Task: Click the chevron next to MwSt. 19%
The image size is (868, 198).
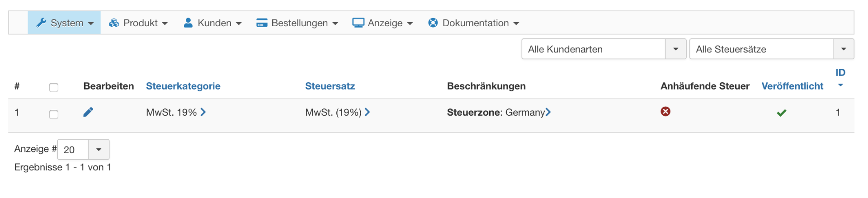Action: point(203,112)
